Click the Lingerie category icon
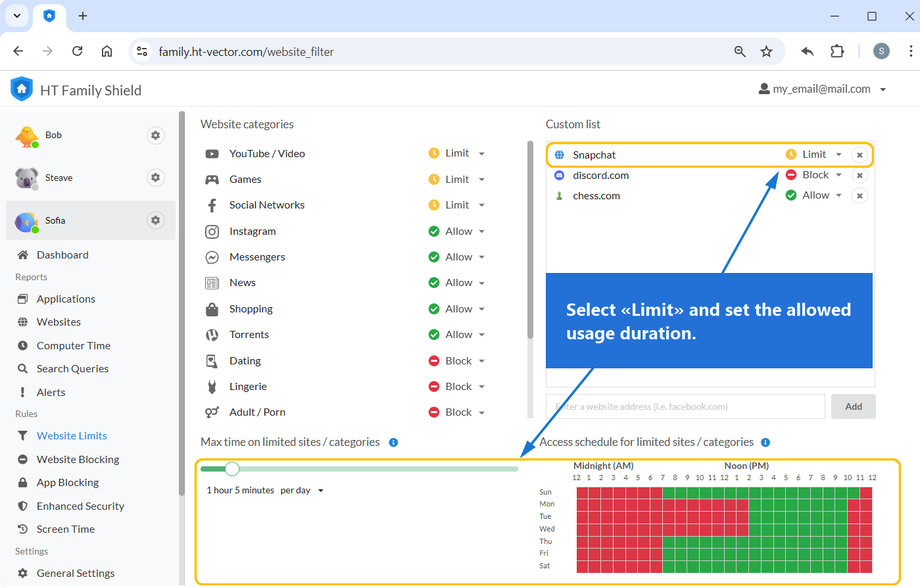The width and height of the screenshot is (920, 588). pyautogui.click(x=212, y=387)
